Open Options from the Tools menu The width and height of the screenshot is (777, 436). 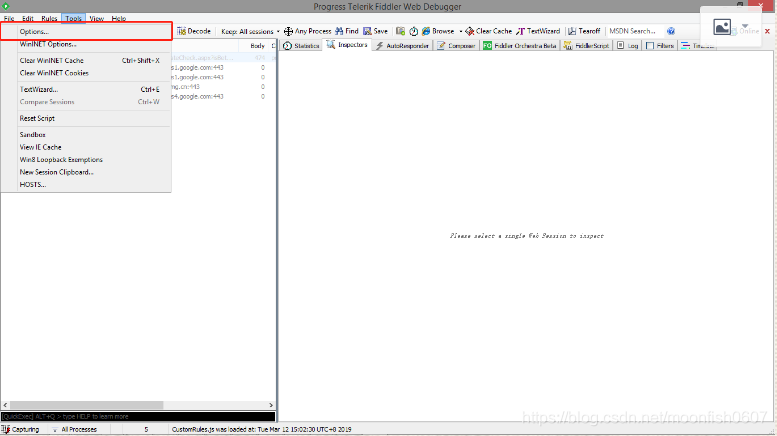click(x=86, y=31)
